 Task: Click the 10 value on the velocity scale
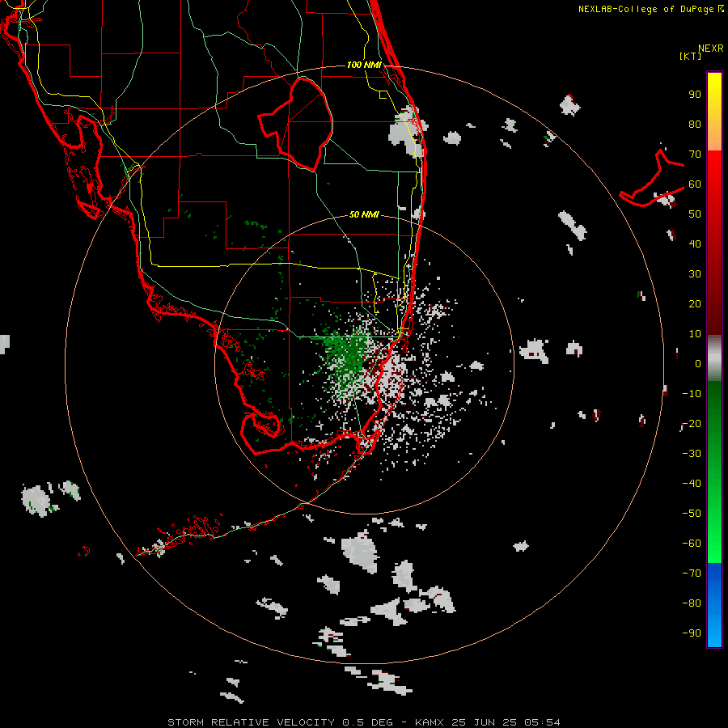pyautogui.click(x=695, y=334)
